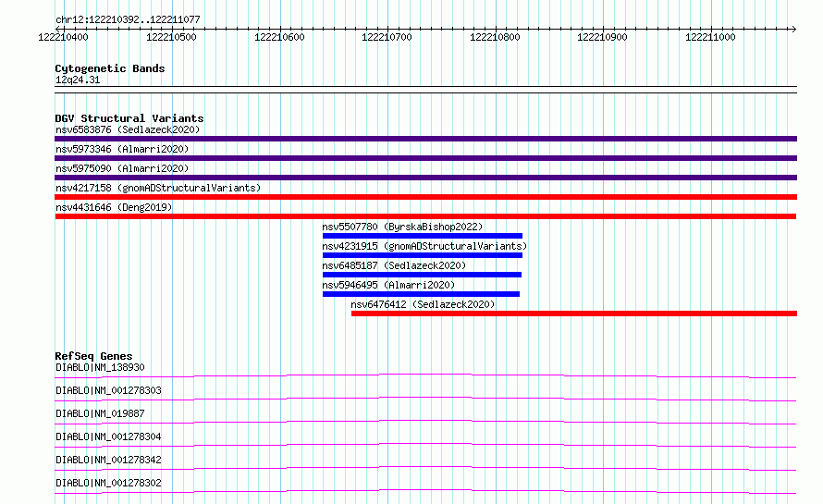Open the nsv5973346 (Almarri2020) label
Viewport: 823px width, 504px height.
[x=122, y=149]
